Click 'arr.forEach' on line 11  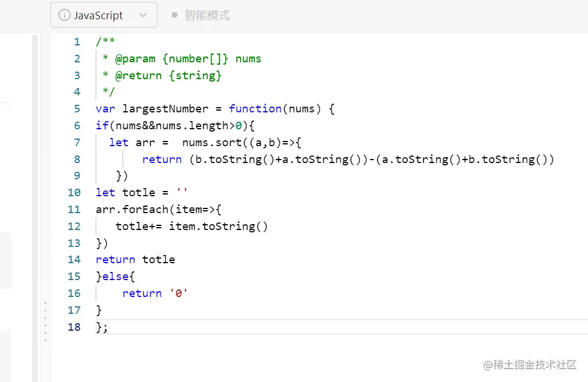(132, 210)
